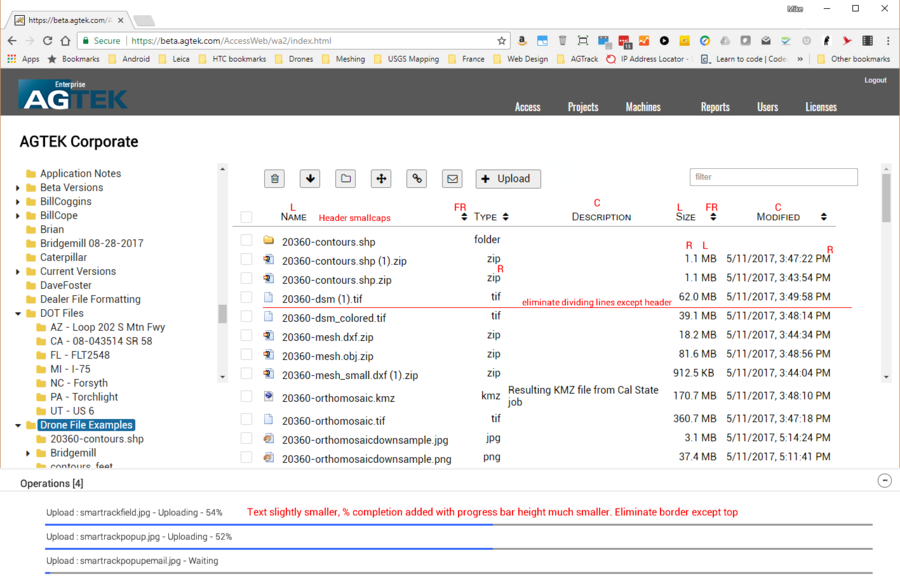Click the new folder icon in toolbar
Screen dimensions: 900x579
click(x=344, y=178)
